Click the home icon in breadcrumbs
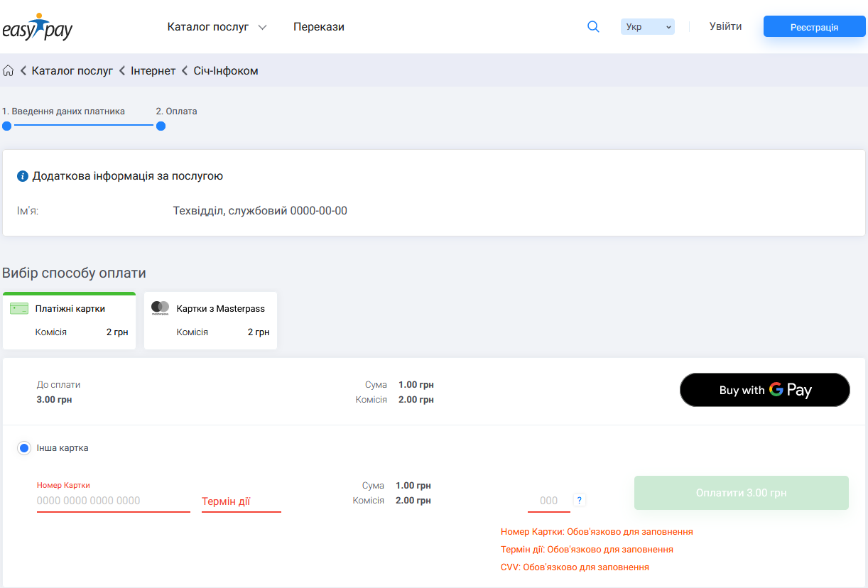Viewport: 868px width, 588px height. coord(9,71)
